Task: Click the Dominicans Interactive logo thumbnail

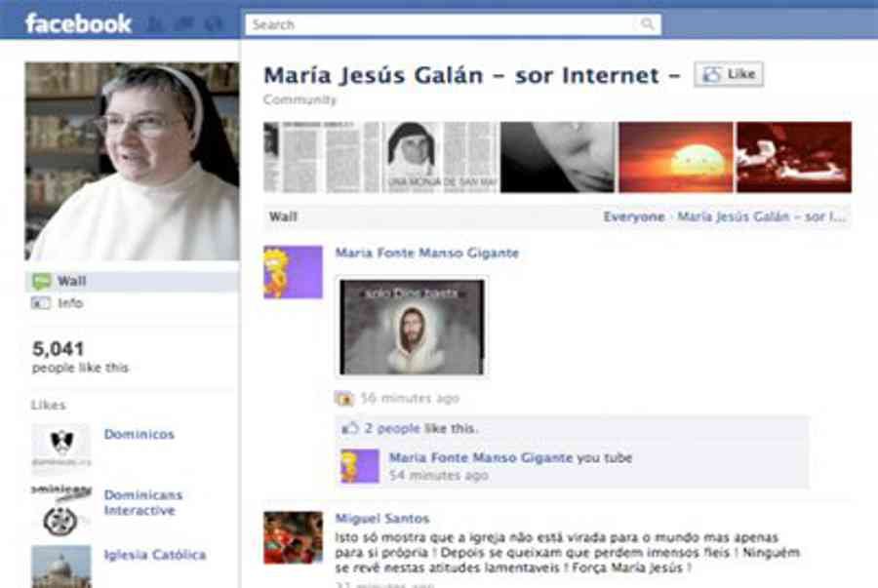Action: point(61,510)
